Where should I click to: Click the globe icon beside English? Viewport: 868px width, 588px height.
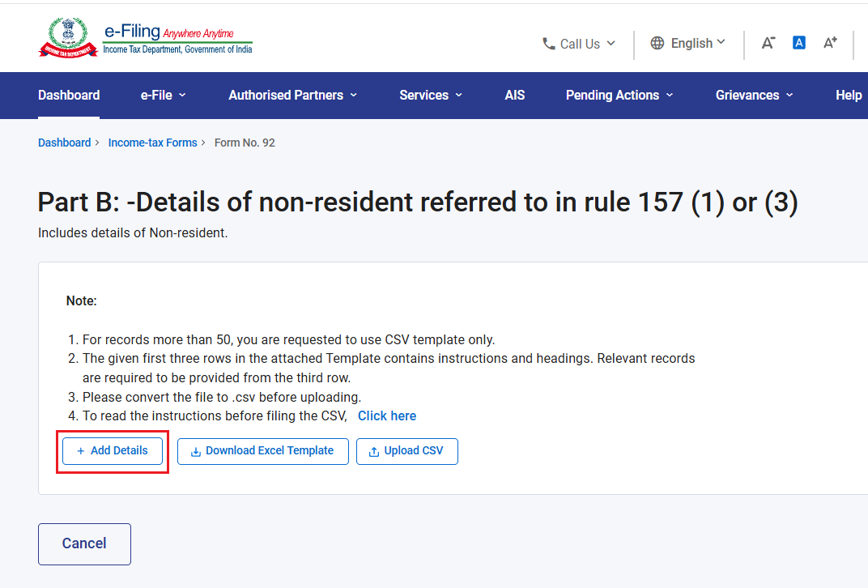(657, 43)
